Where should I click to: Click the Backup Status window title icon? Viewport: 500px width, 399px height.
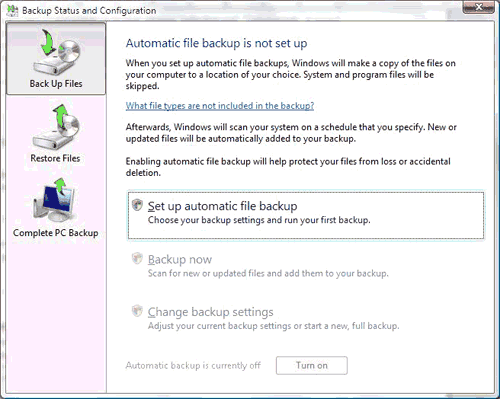click(12, 10)
